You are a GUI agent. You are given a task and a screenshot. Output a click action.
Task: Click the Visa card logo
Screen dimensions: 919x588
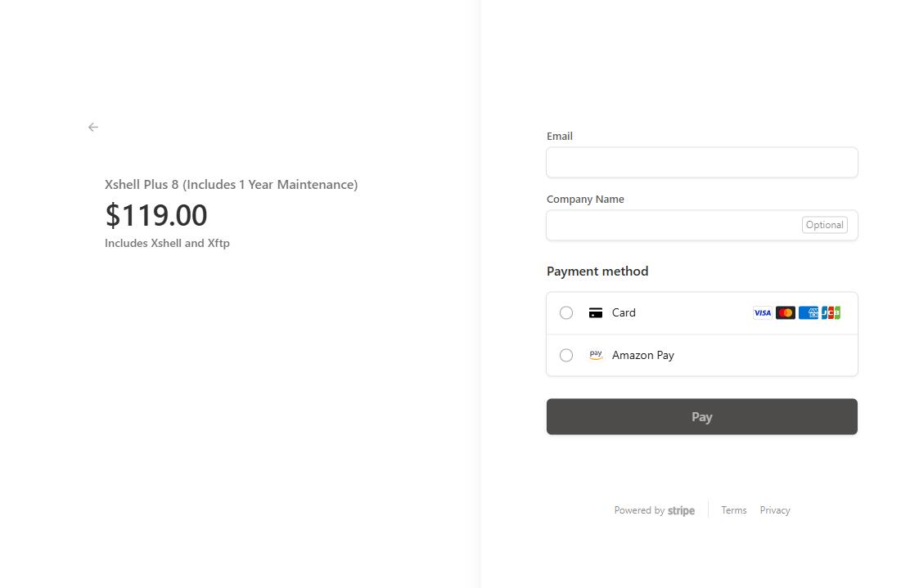(x=762, y=312)
